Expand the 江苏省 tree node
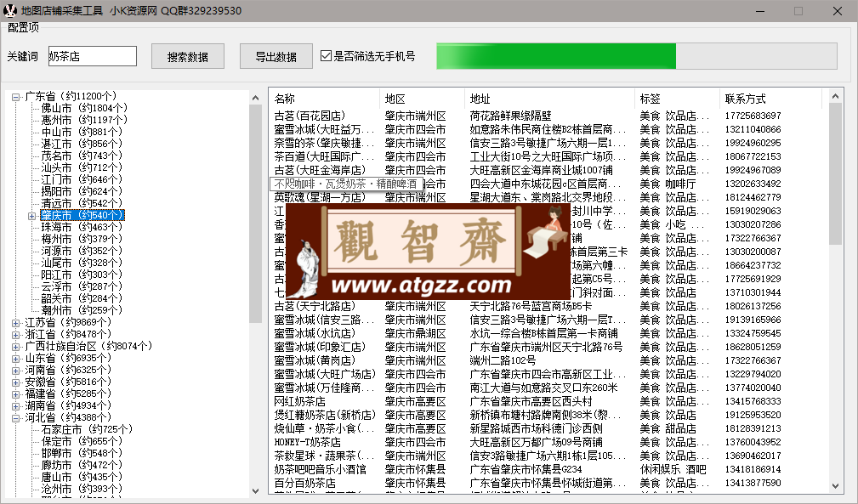Screen dimensions: 858x504 click(x=16, y=323)
